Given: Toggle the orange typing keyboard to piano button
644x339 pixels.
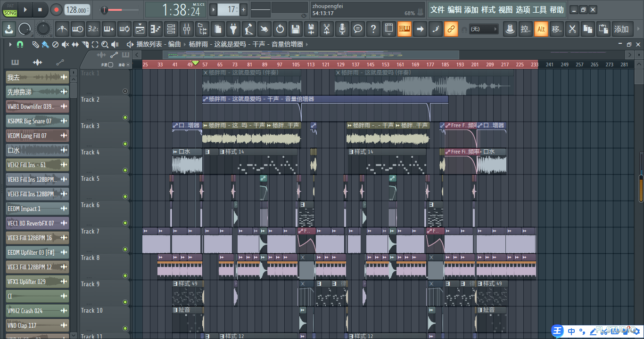Looking at the screenshot, I should tap(405, 29).
